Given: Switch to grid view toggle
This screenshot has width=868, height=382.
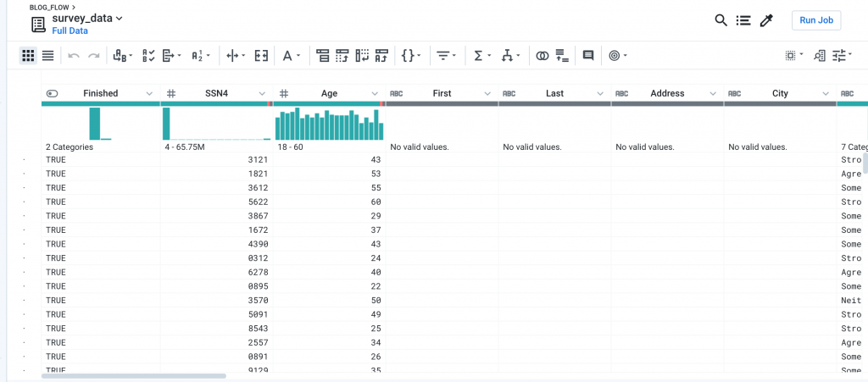Looking at the screenshot, I should tap(28, 55).
